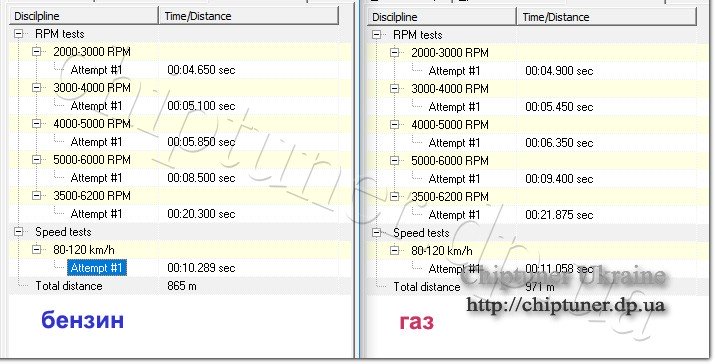Click 865 m distance value
Screen dimensions: 715x364
(182, 286)
